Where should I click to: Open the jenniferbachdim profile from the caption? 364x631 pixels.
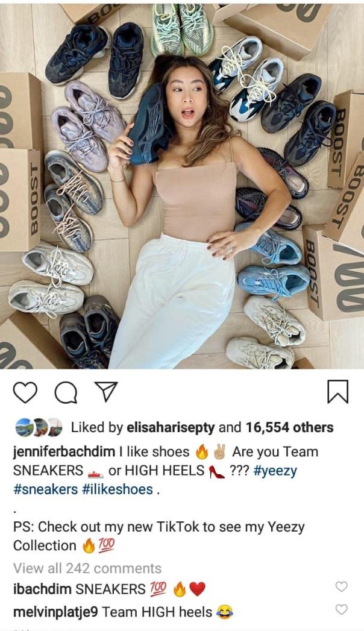[x=64, y=452]
